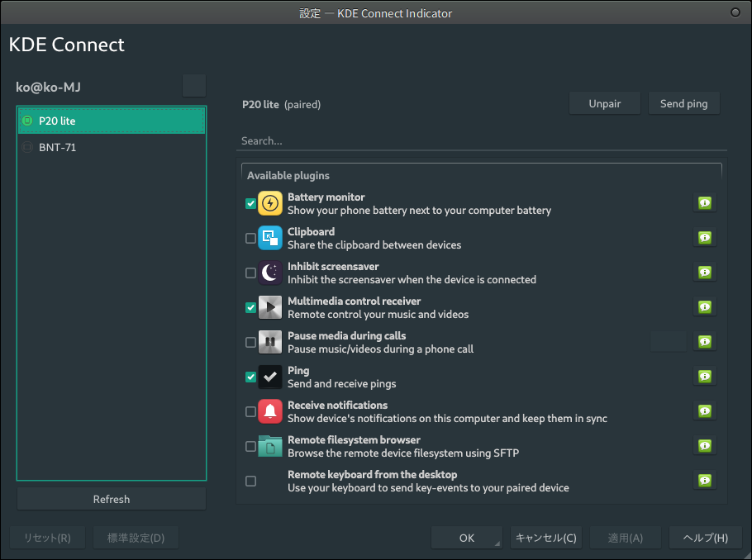Click the Ping checkmark plugin icon
752x560 pixels.
click(x=270, y=377)
